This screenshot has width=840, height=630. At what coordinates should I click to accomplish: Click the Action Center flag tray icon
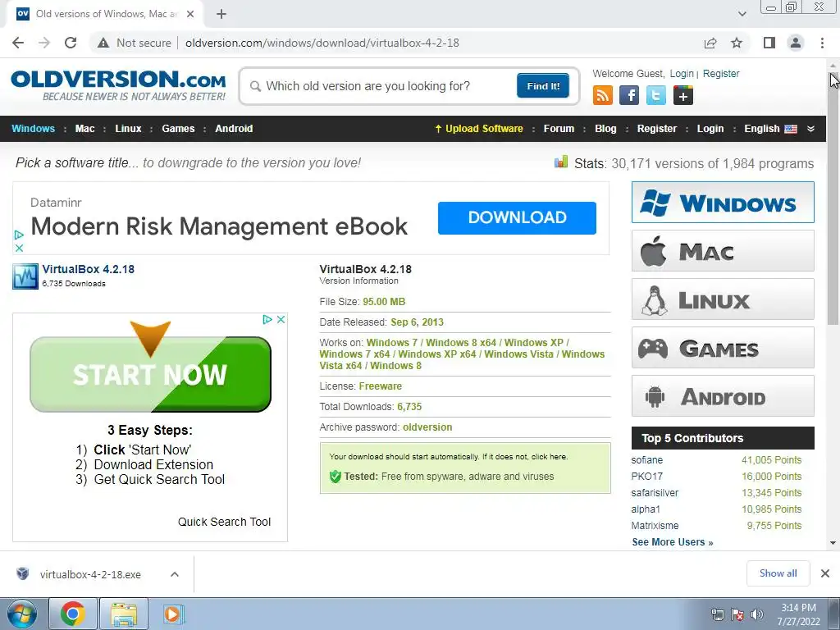coord(737,614)
